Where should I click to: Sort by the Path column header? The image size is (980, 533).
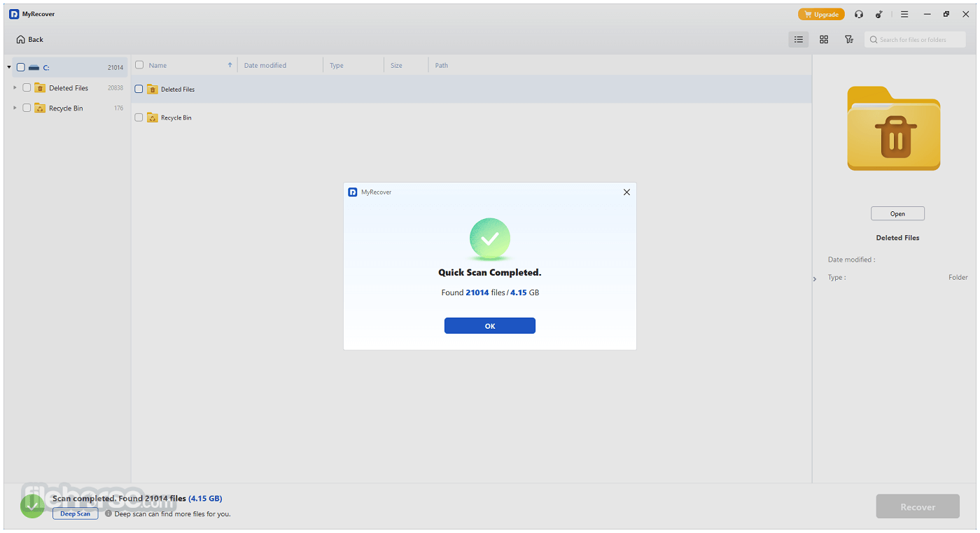(x=442, y=66)
